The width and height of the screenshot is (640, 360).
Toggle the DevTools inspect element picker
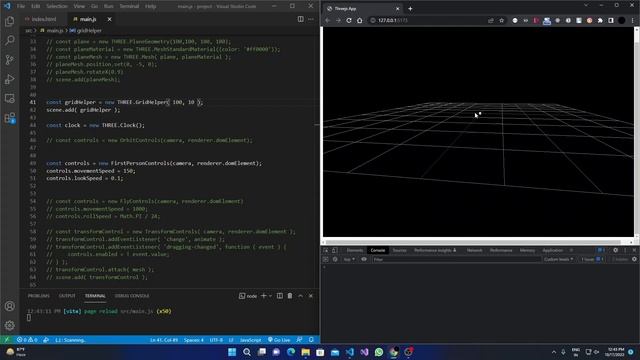click(x=326, y=250)
